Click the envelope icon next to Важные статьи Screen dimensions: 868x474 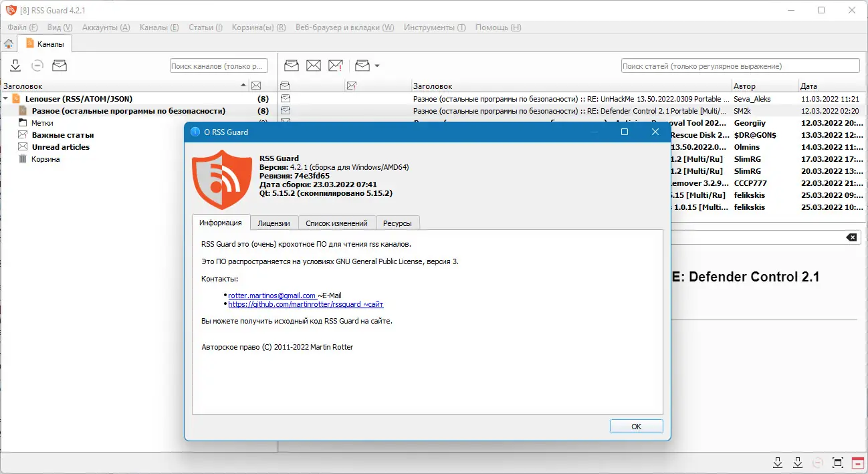click(x=23, y=135)
